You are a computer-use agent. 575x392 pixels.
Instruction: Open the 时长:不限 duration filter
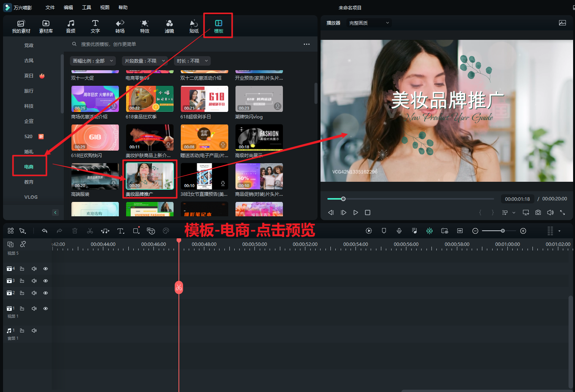tap(192, 61)
